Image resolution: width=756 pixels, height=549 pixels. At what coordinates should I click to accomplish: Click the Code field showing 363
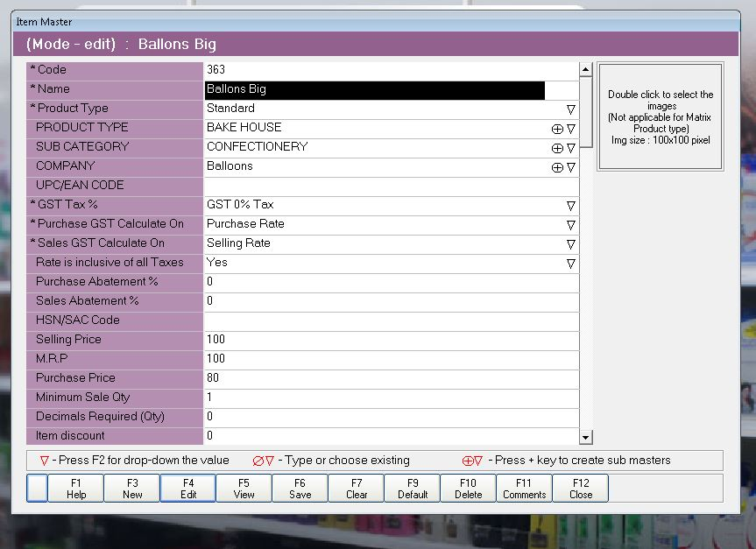(391, 70)
